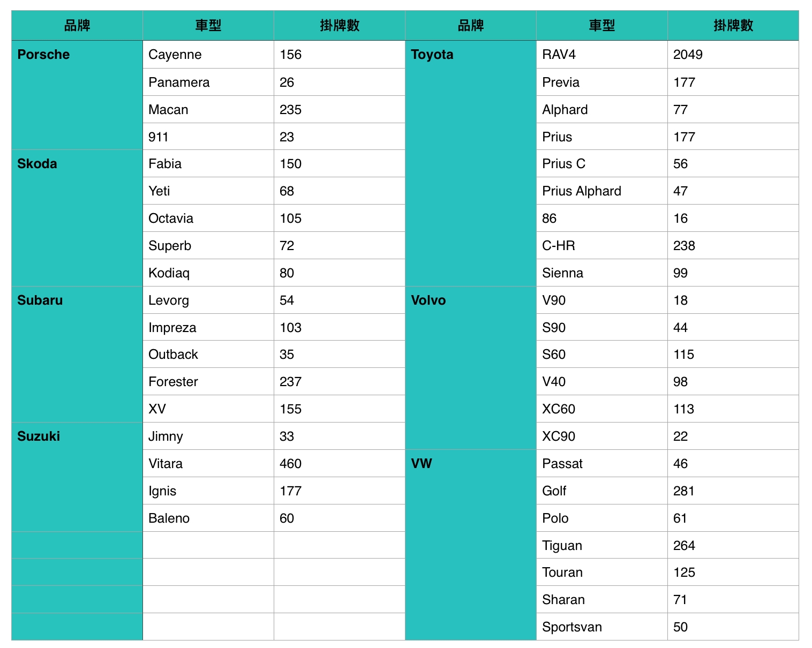Click the XC60 model cell
812x648 pixels.
602,409
